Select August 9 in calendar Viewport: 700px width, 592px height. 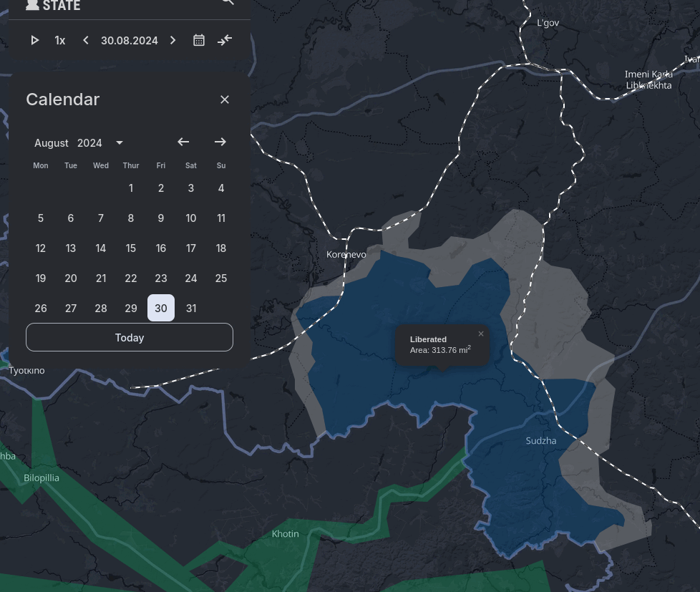(161, 218)
